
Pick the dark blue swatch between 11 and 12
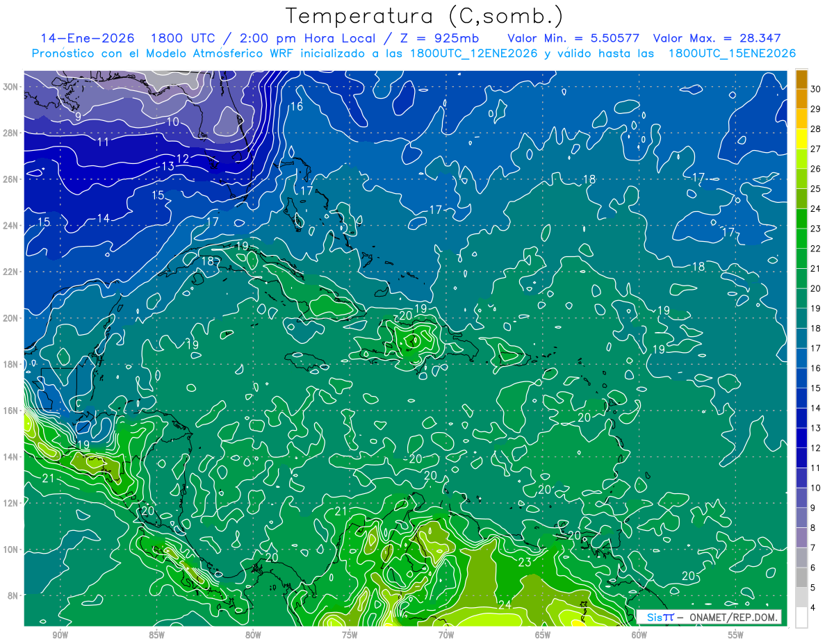click(801, 458)
